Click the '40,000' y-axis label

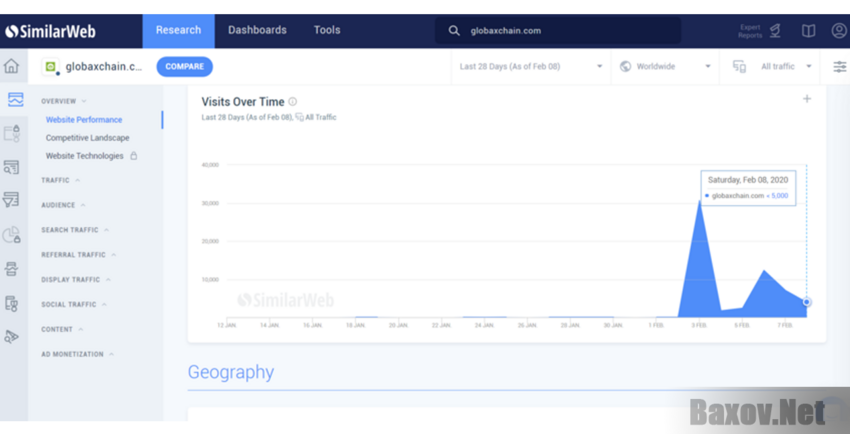(x=210, y=165)
